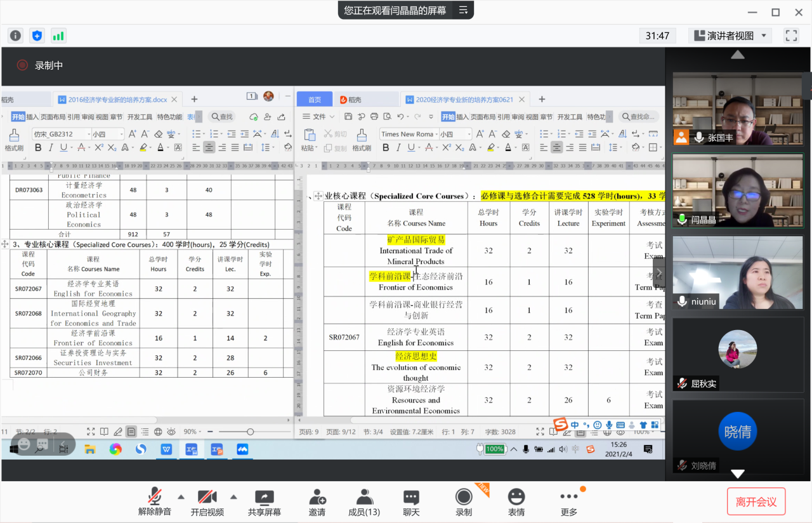Open the Speaker View dropdown
This screenshot has width=812, height=523.
click(730, 36)
